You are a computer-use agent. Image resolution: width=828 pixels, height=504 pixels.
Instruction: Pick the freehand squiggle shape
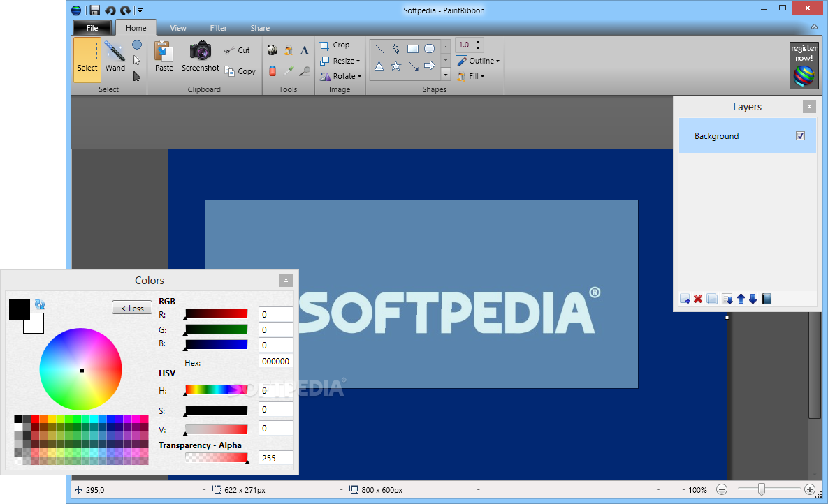click(x=396, y=49)
